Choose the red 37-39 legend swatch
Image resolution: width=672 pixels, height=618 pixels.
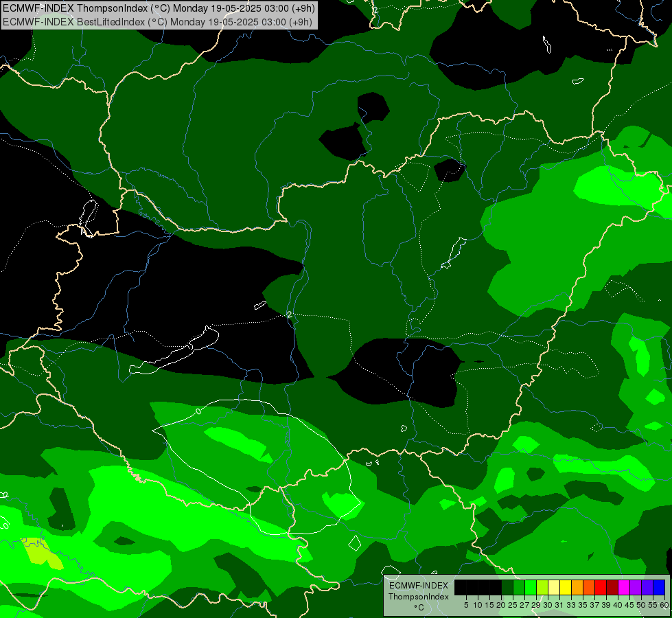pyautogui.click(x=601, y=587)
